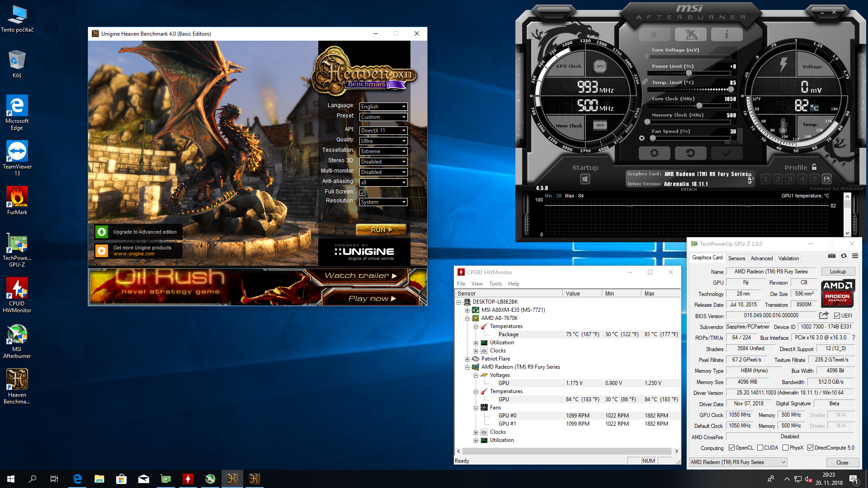868x488 pixels.
Task: Click Power Limit slider handle
Action: click(x=689, y=73)
